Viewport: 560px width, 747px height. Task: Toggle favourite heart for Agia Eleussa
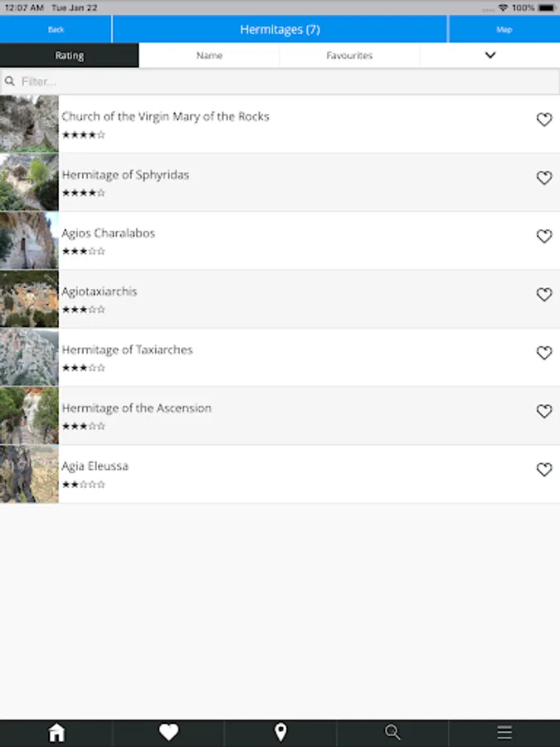pyautogui.click(x=543, y=469)
